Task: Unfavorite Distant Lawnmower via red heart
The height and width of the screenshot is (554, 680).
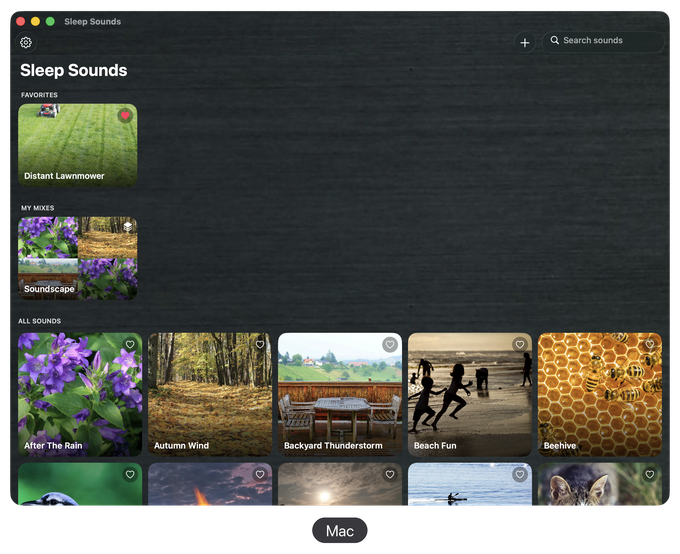Action: click(125, 115)
